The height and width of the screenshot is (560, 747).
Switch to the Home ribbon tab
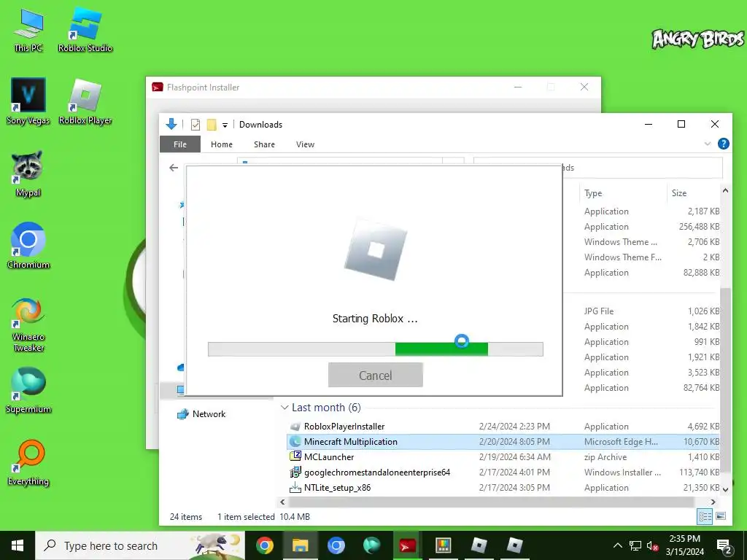[x=222, y=144]
